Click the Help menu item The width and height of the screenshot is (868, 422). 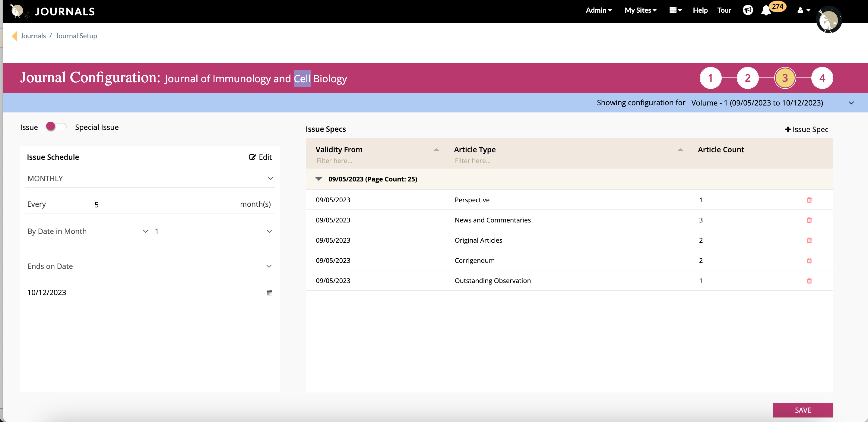(700, 11)
